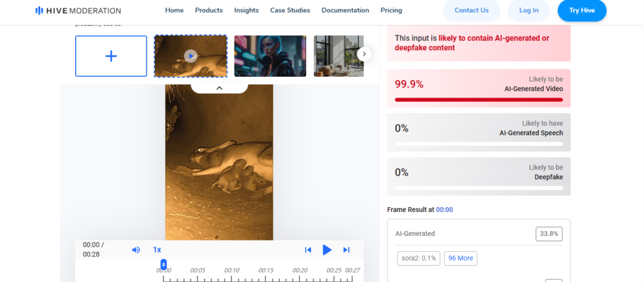Collapse the thumbnail strip with chevron
The width and height of the screenshot is (644, 282).
click(x=219, y=88)
